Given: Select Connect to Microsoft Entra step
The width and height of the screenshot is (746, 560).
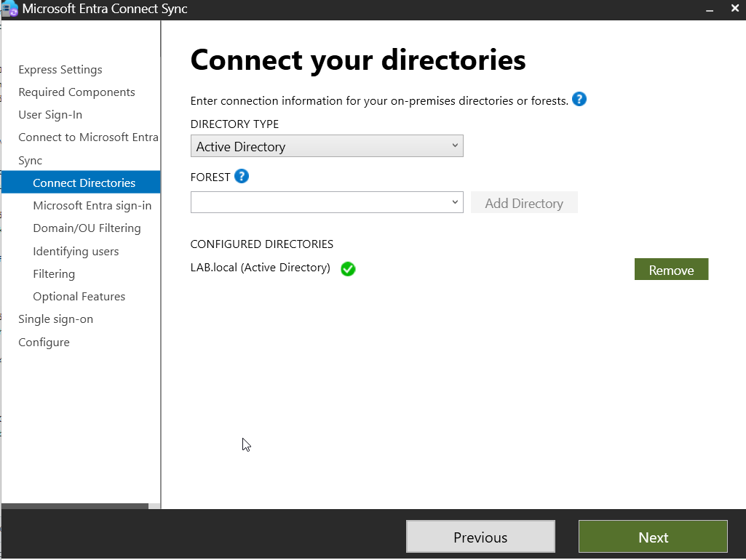Looking at the screenshot, I should click(x=88, y=137).
